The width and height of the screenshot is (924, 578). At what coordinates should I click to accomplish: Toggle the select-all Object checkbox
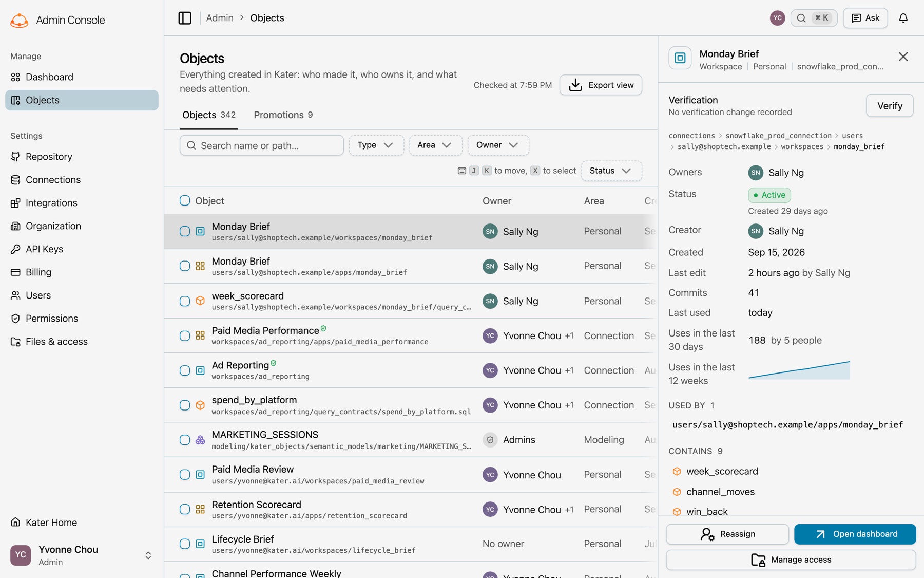pyautogui.click(x=185, y=200)
